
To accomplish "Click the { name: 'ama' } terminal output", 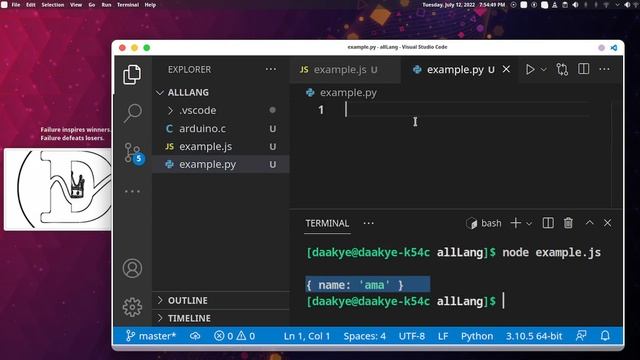I will pyautogui.click(x=355, y=285).
